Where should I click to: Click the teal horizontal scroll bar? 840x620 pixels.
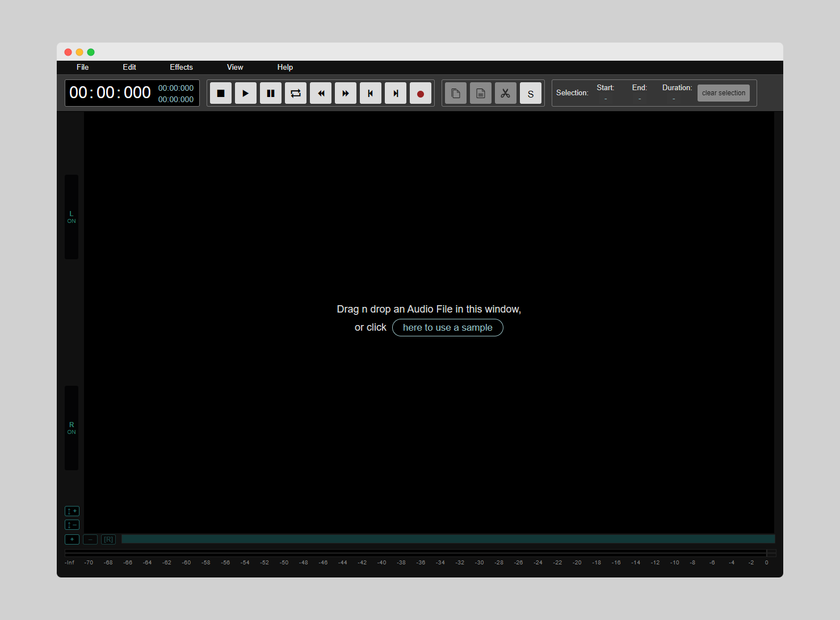click(448, 539)
